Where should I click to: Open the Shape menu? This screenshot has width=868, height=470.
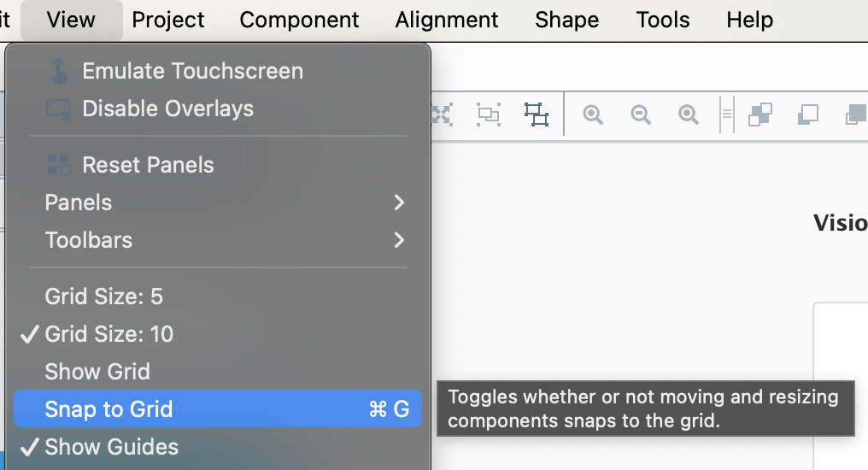click(566, 20)
